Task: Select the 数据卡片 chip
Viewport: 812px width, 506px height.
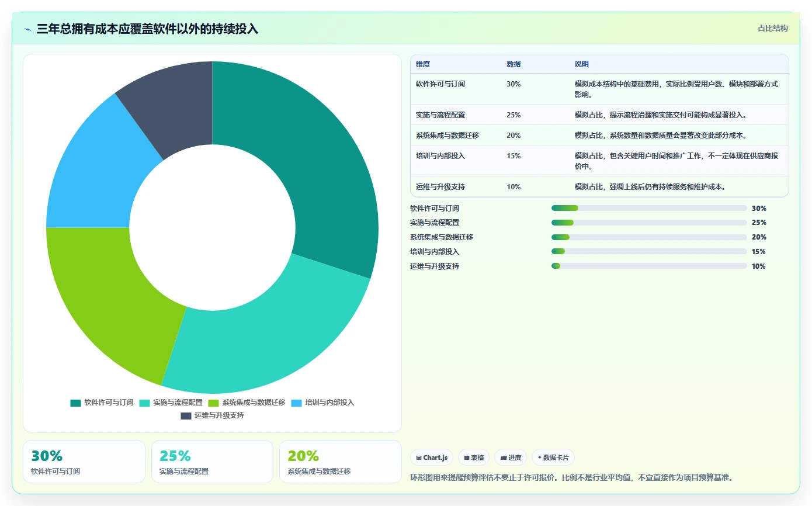Action: pos(553,458)
